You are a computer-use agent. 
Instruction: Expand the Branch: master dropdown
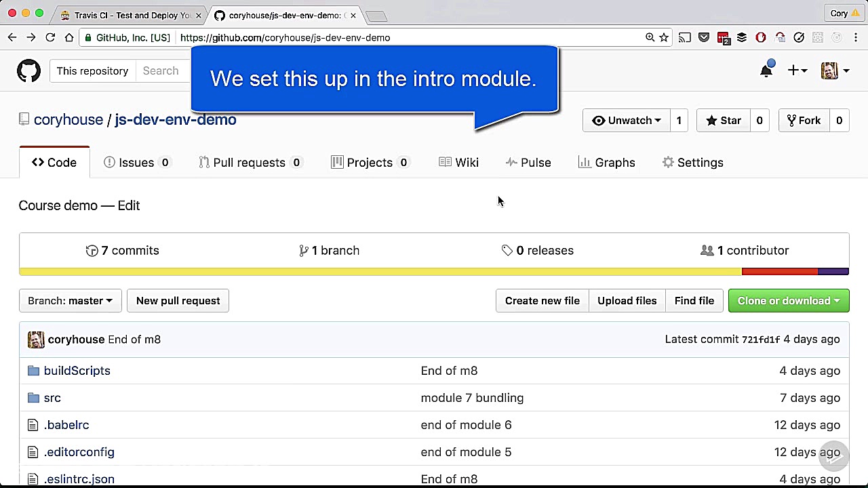coord(70,301)
